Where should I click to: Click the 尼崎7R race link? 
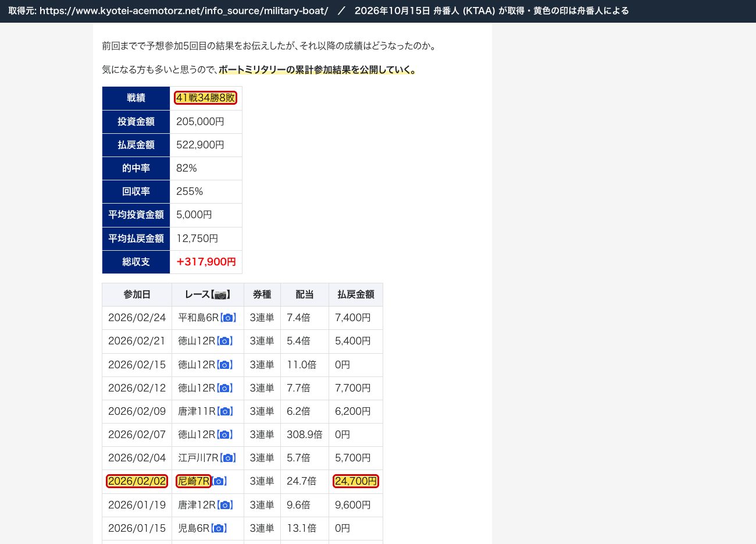point(194,481)
